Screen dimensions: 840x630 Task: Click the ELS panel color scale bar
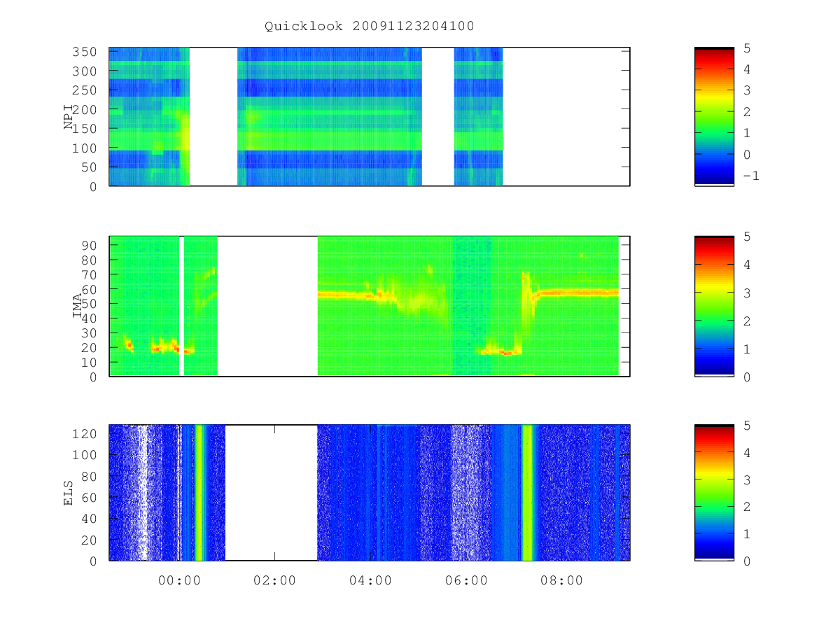[x=714, y=493]
